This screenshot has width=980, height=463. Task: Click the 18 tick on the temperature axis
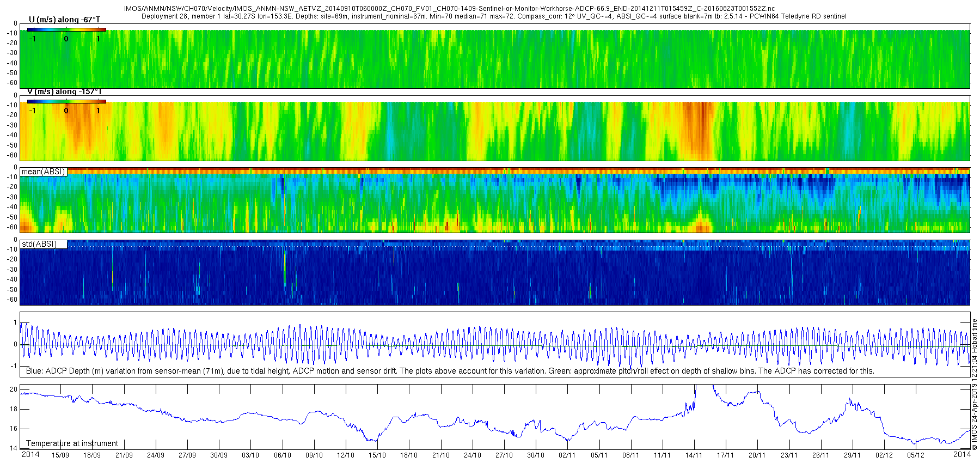(14, 409)
